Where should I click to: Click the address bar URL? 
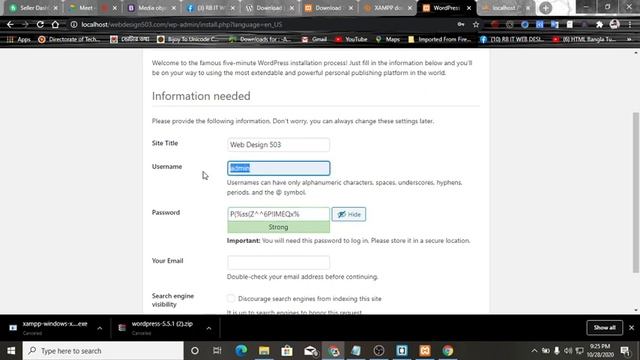pyautogui.click(x=182, y=24)
